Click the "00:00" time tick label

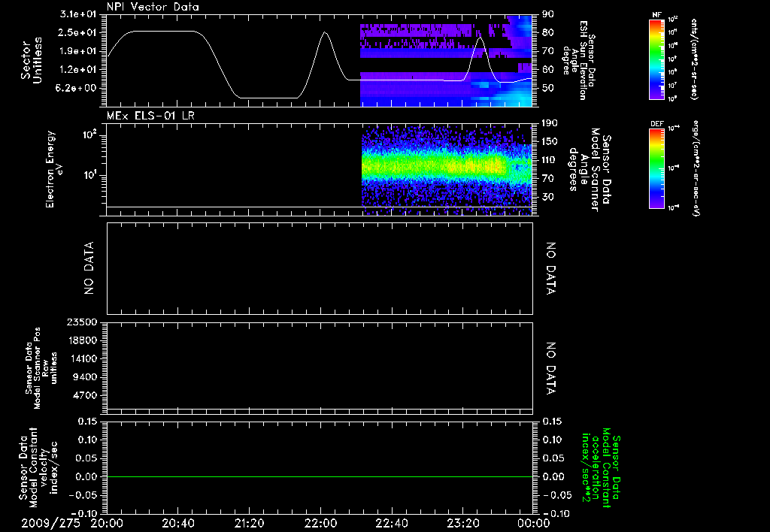tap(534, 523)
